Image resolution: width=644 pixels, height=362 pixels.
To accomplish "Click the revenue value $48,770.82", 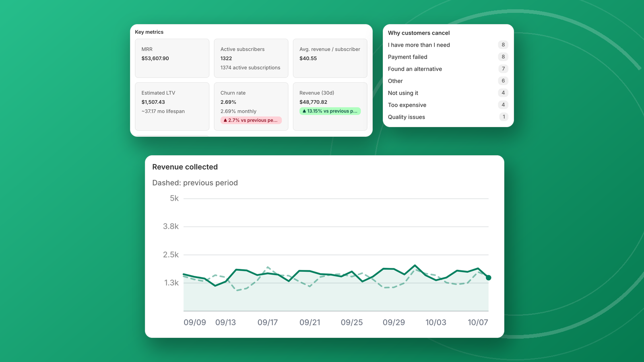I will tap(313, 102).
